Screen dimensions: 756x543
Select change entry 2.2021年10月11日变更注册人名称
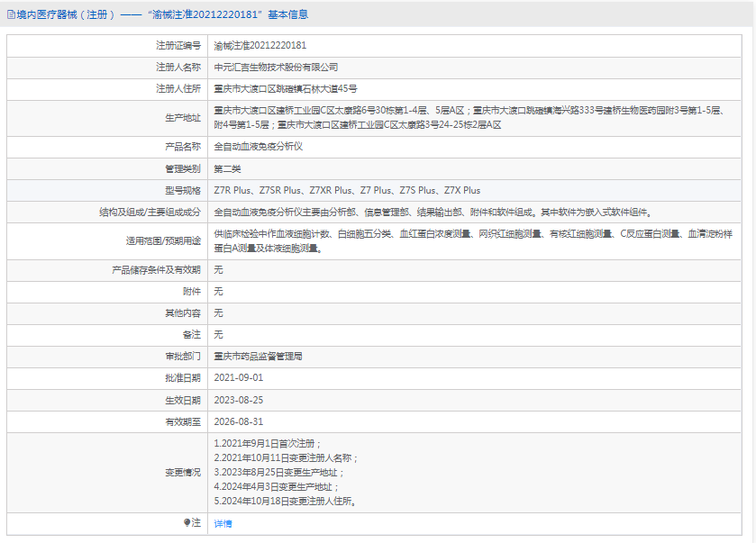(286, 457)
